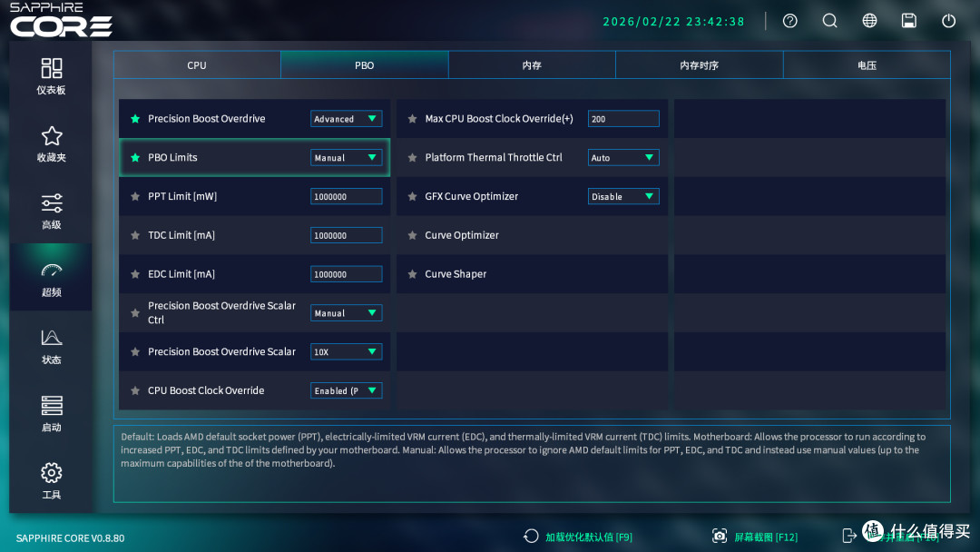Click the help question mark icon

[x=790, y=21]
